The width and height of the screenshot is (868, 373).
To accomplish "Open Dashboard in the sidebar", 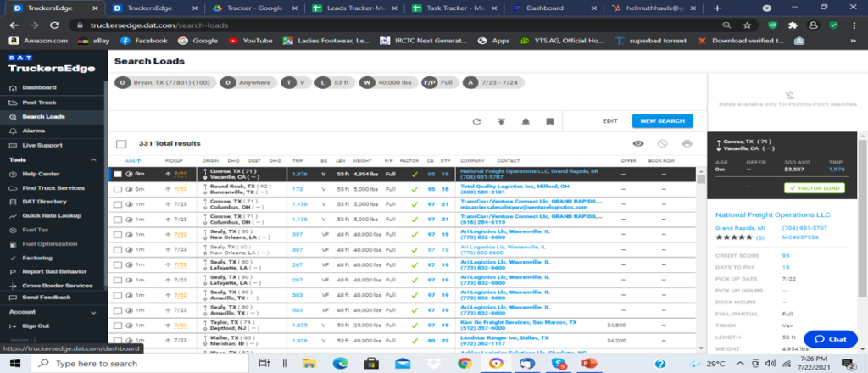I will (x=39, y=87).
